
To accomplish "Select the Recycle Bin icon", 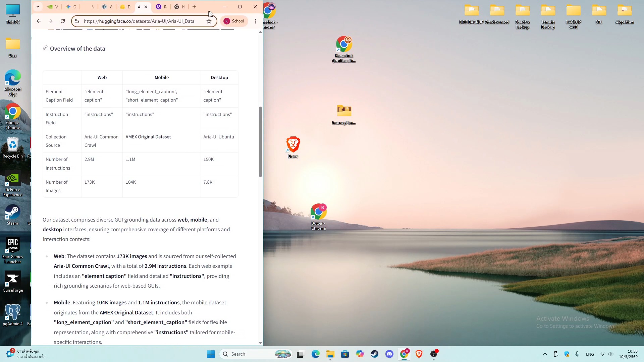I will click(x=13, y=147).
